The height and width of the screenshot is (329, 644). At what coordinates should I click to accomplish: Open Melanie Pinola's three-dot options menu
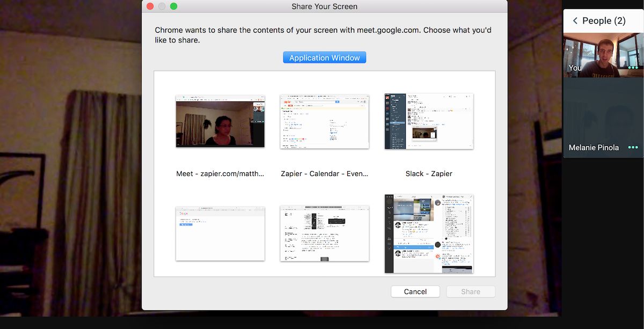pos(633,148)
